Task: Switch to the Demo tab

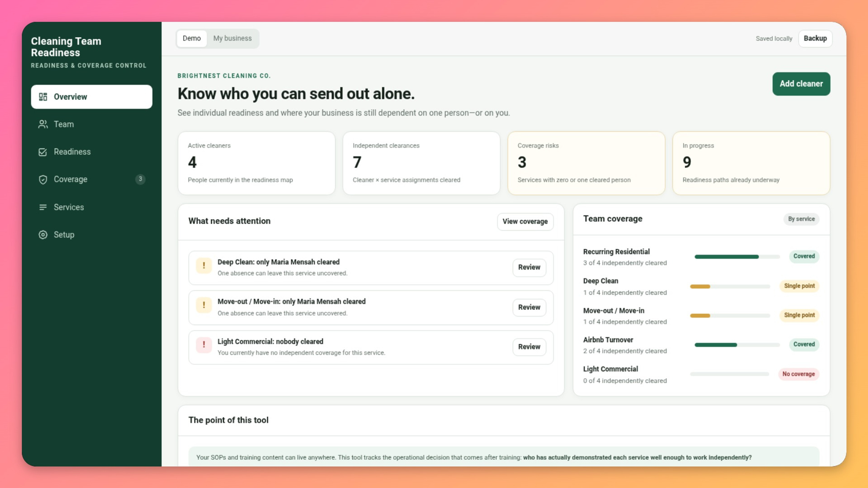Action: [192, 38]
